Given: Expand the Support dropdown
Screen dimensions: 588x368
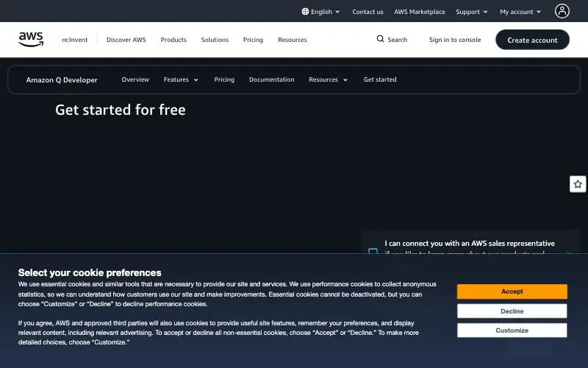Looking at the screenshot, I should 472,12.
